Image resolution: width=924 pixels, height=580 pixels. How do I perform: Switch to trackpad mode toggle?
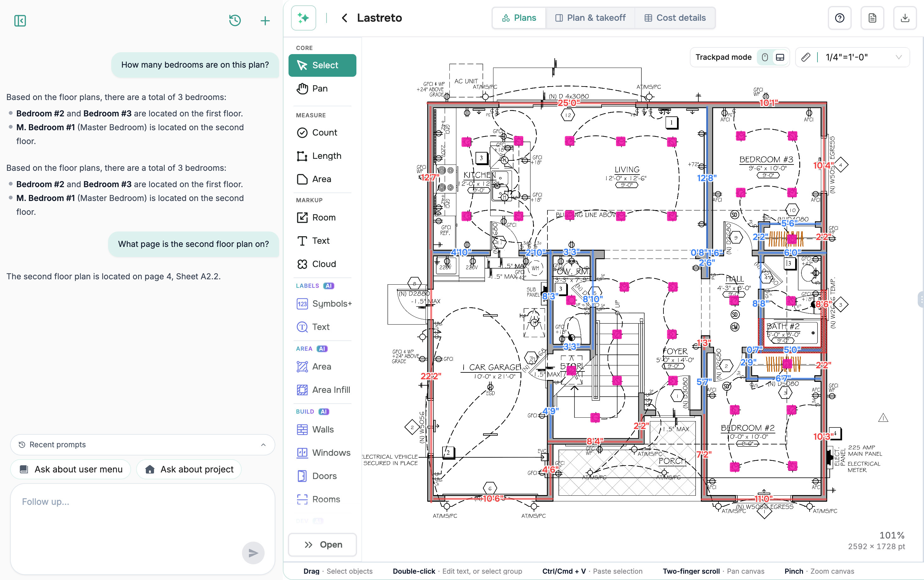tap(780, 57)
